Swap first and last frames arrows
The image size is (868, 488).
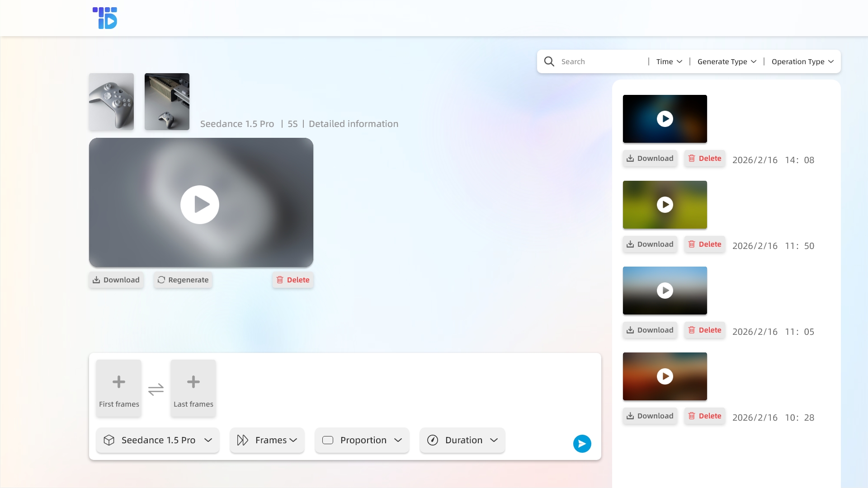[156, 389]
